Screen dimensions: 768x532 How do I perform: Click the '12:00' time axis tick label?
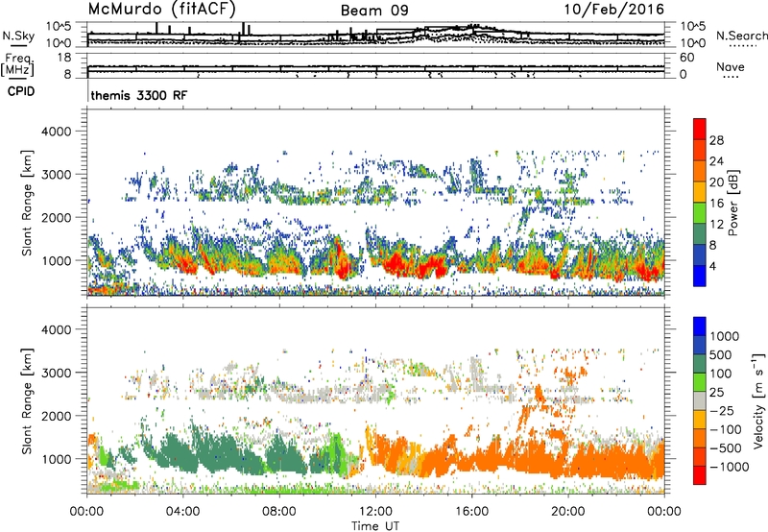point(375,512)
